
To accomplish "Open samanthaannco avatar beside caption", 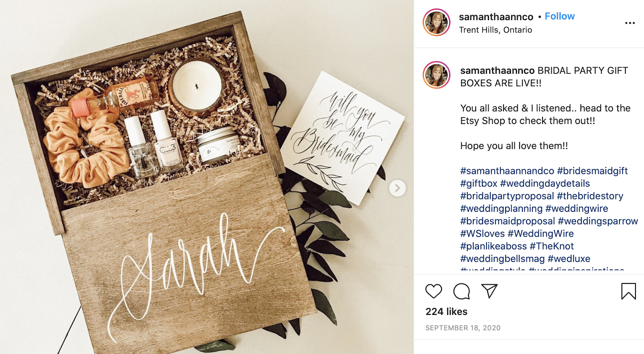I will pos(436,75).
